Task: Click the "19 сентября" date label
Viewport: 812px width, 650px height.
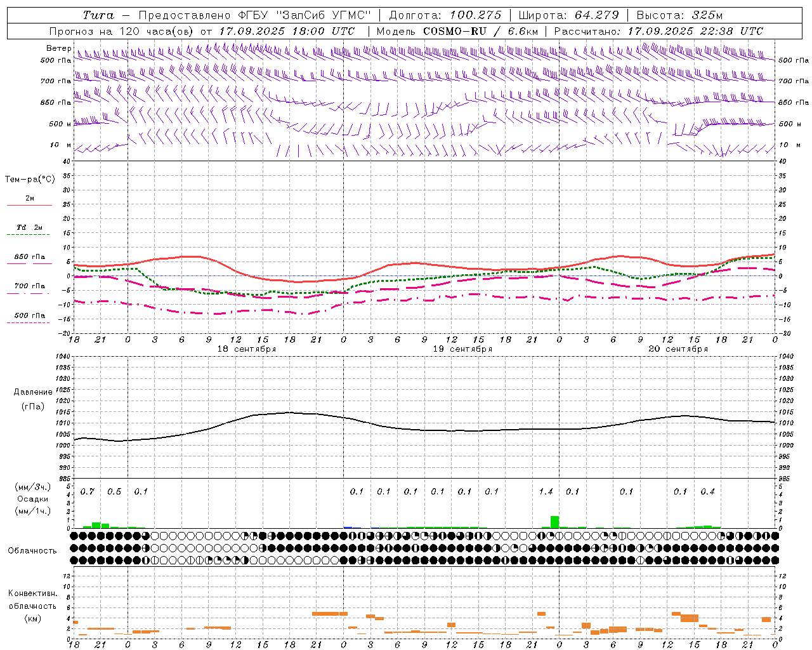Action: 462,349
